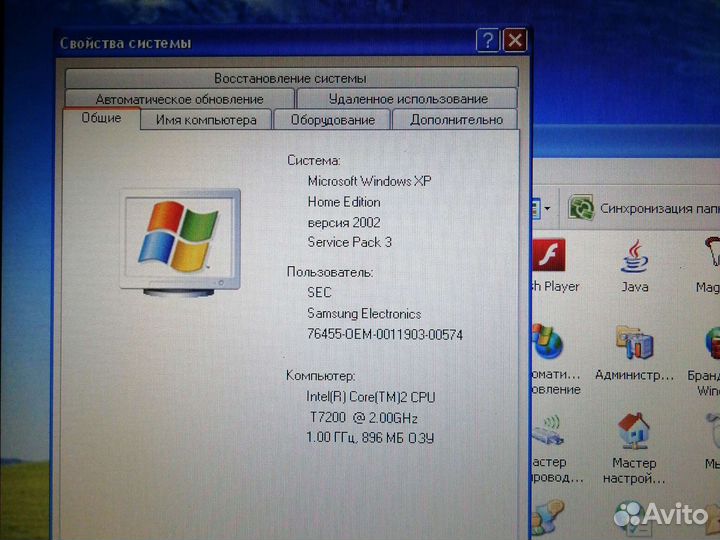
Task: Click the Windows XP monitor logo image
Action: click(x=179, y=240)
